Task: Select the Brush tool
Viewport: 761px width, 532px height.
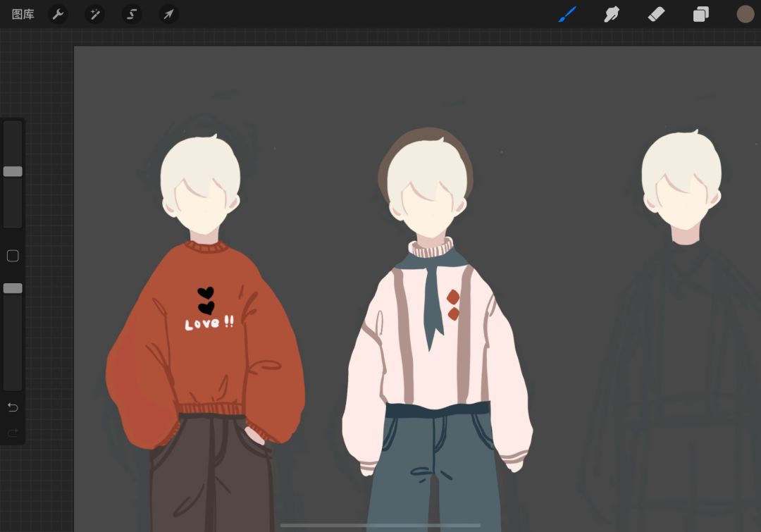Action: (567, 14)
